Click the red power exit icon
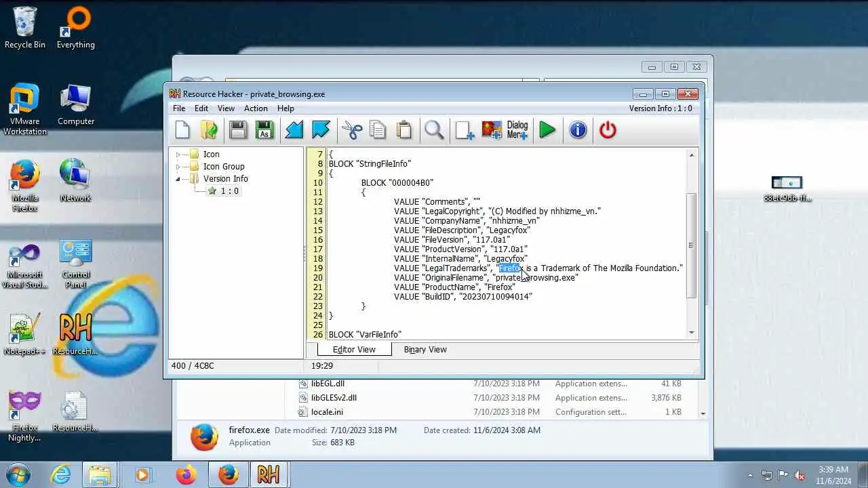Viewport: 868px width, 488px height. [x=608, y=129]
